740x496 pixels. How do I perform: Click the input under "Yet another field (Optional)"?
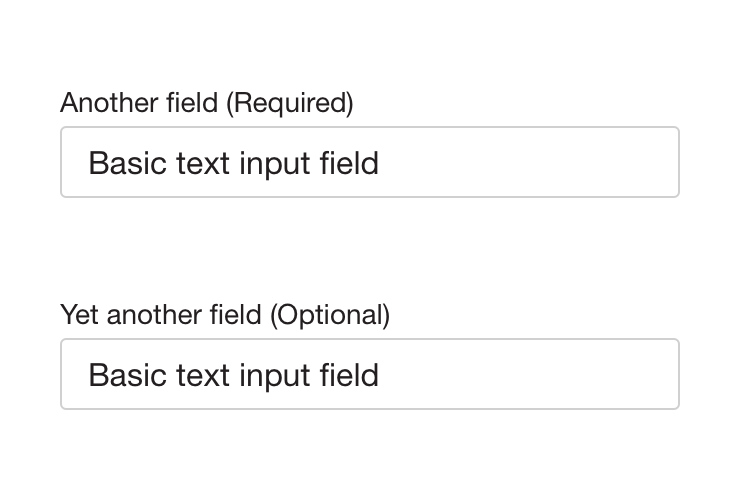pyautogui.click(x=369, y=374)
